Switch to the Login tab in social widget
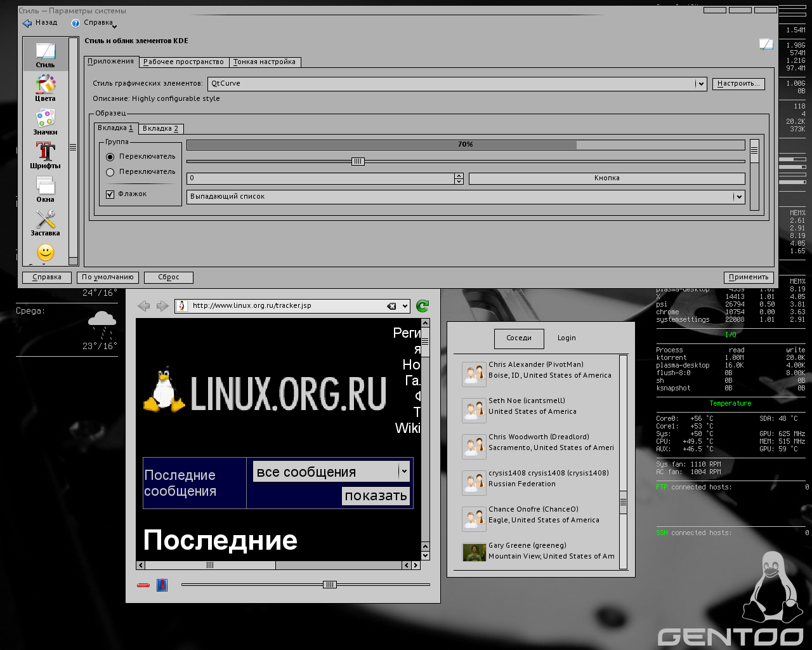This screenshot has width=812, height=650. (566, 338)
